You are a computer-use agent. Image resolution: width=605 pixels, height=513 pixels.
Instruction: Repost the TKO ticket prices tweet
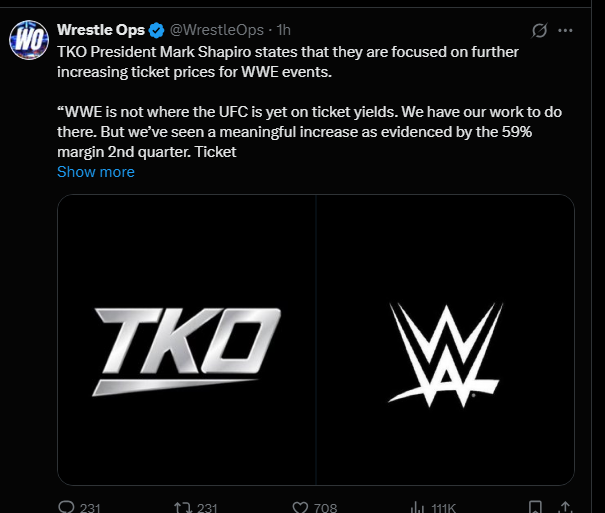tap(182, 507)
